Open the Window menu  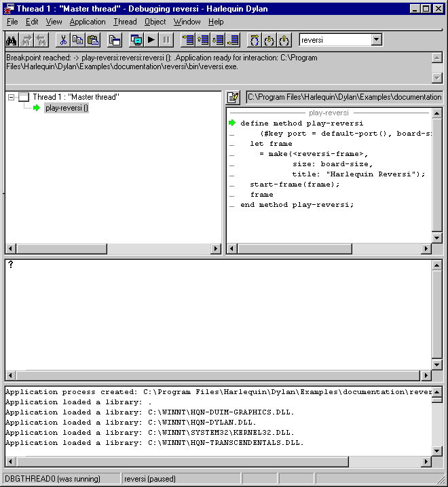pos(187,22)
